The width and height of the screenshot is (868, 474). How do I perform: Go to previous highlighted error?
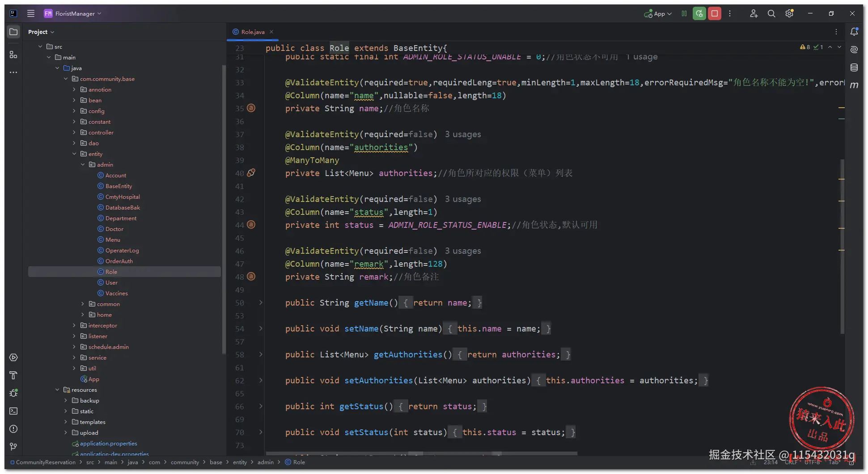click(830, 47)
